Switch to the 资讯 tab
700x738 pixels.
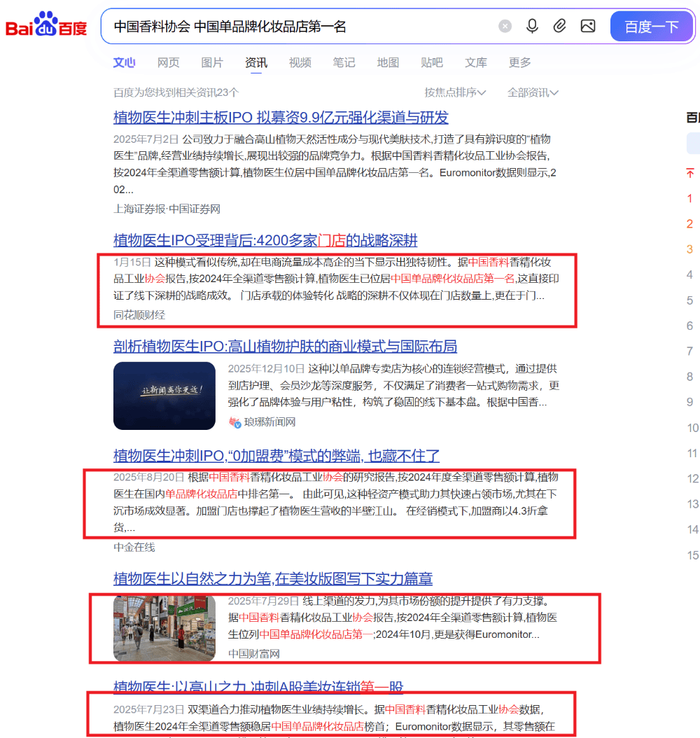(x=256, y=62)
